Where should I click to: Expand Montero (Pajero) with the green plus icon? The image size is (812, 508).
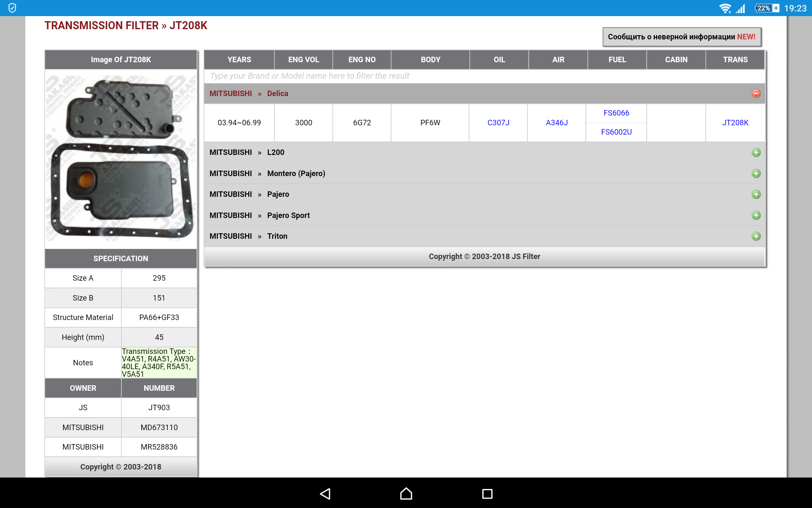(x=756, y=174)
